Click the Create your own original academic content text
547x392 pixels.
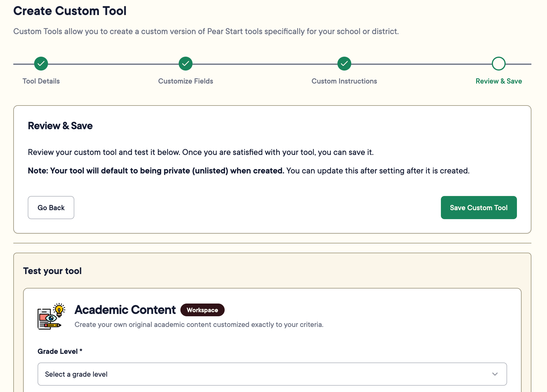coord(199,325)
